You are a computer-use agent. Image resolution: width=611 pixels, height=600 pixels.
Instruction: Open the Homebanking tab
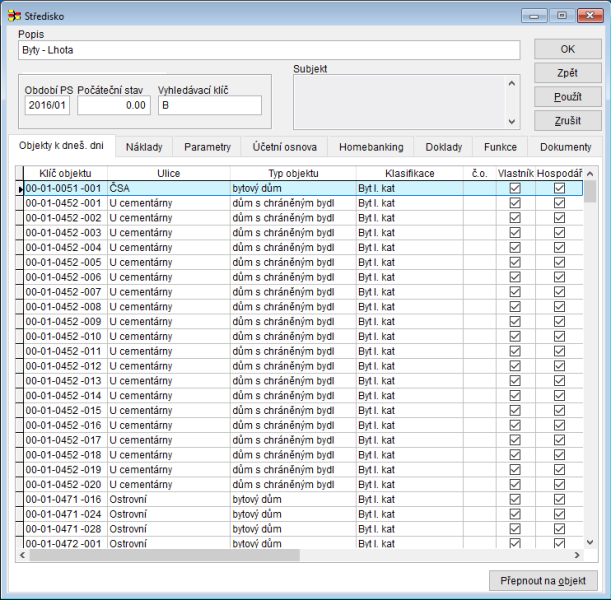(x=370, y=147)
